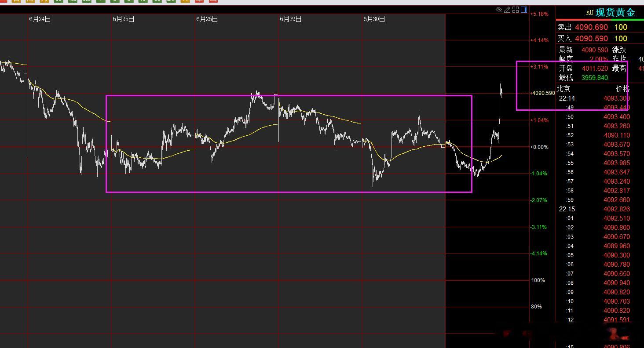Click the AU symbol code
644x348 pixels.
(590, 13)
